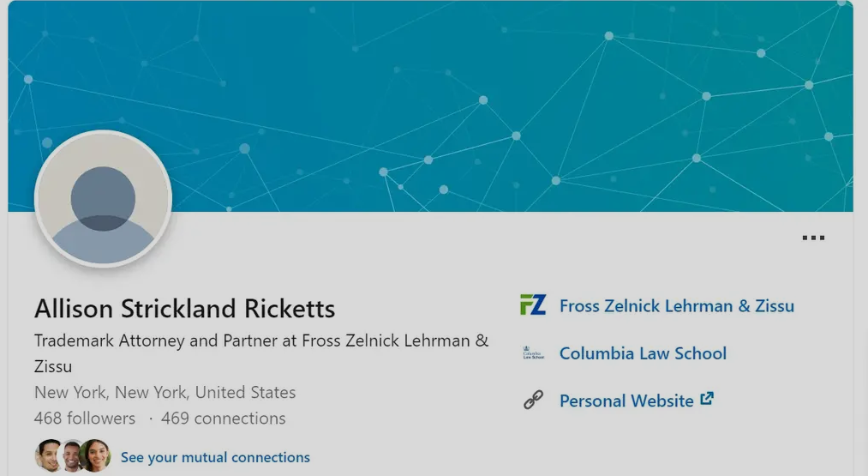
Task: Click the default profile photo avatar
Action: (x=104, y=199)
